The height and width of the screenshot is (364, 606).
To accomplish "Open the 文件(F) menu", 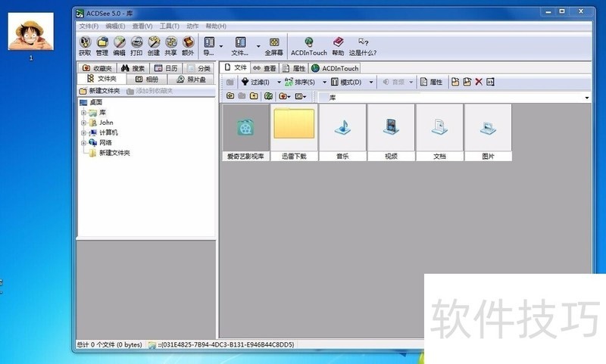I will 89,26.
